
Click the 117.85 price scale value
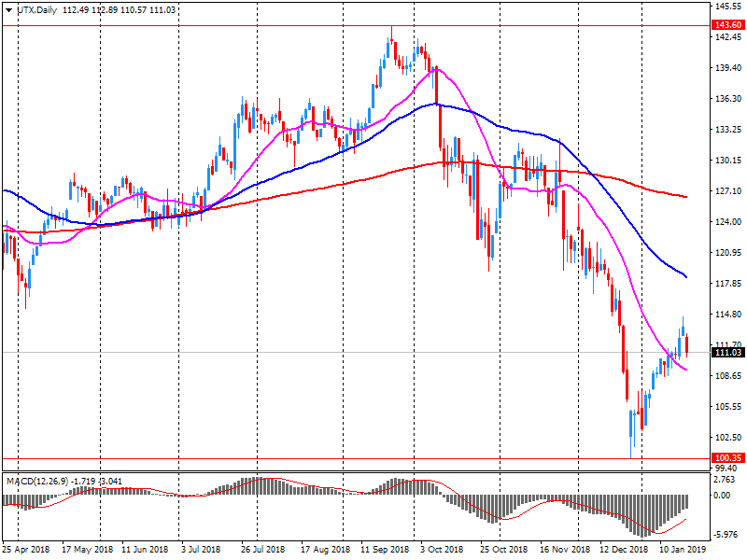[729, 284]
